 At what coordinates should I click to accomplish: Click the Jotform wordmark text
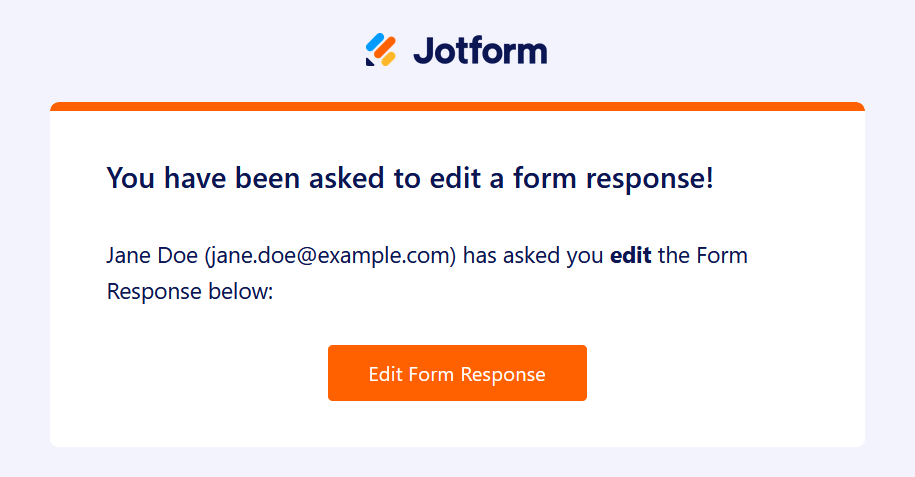pos(479,50)
